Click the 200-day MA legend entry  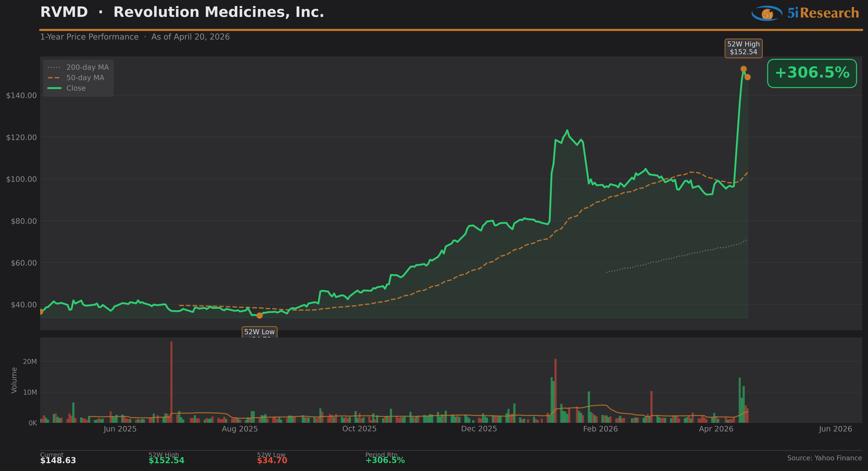(78, 67)
